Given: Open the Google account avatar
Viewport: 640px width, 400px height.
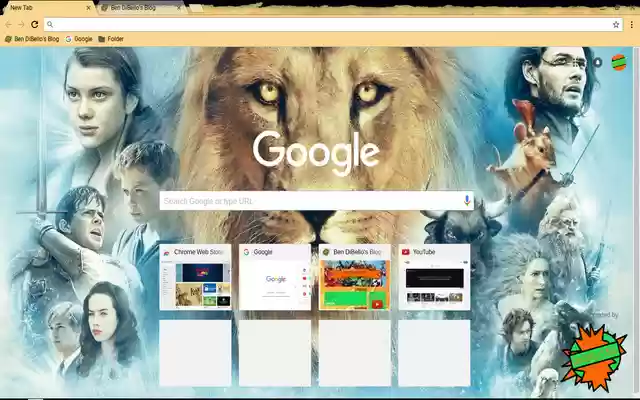Looking at the screenshot, I should point(619,62).
